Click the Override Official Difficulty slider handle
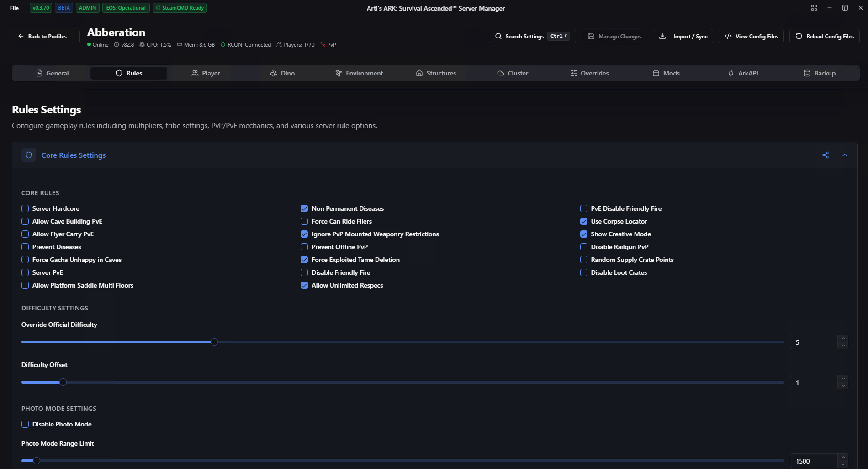868x469 pixels. point(214,342)
